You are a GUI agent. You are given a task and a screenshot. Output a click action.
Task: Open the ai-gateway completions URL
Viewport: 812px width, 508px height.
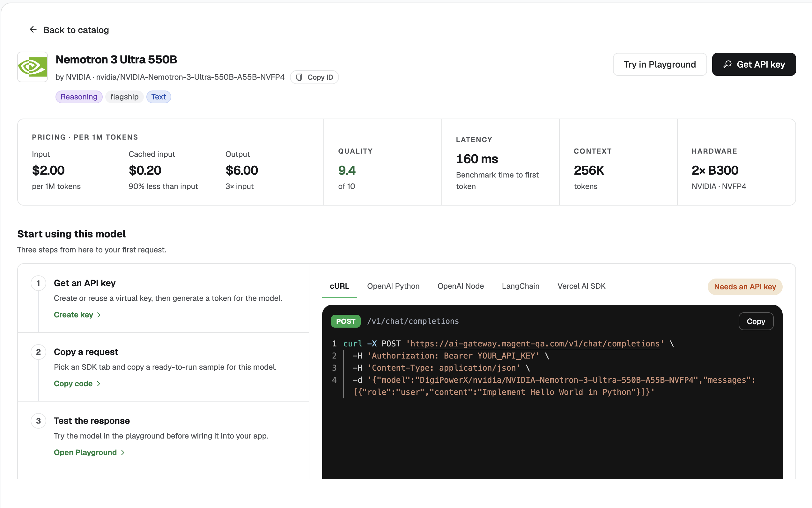(535, 344)
